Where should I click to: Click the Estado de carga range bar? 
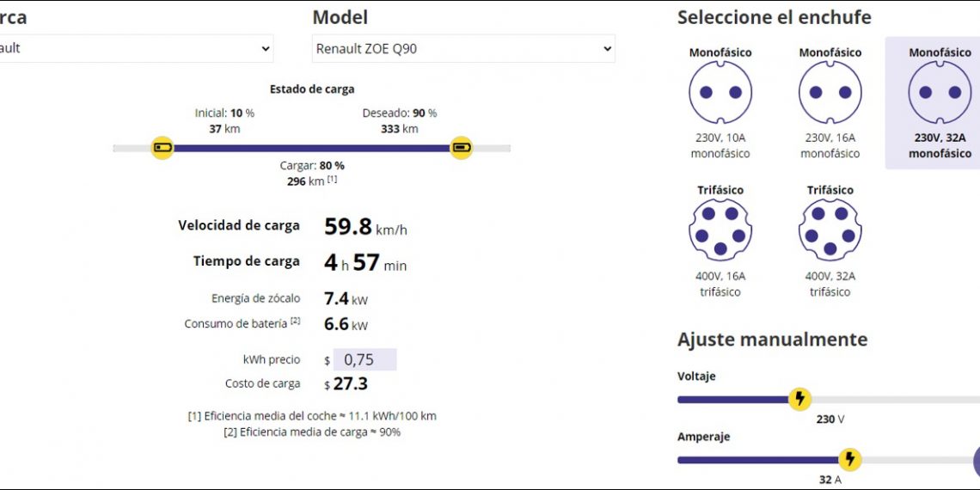pos(311,148)
